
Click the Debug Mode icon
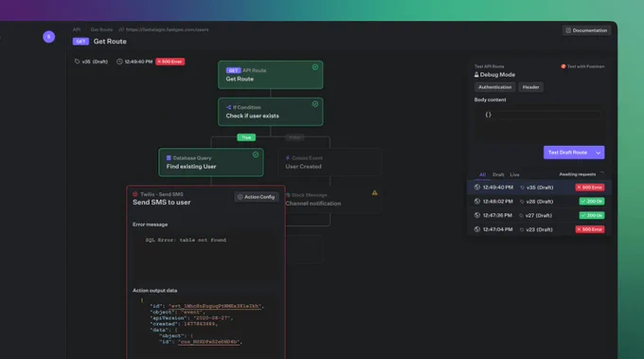point(476,75)
